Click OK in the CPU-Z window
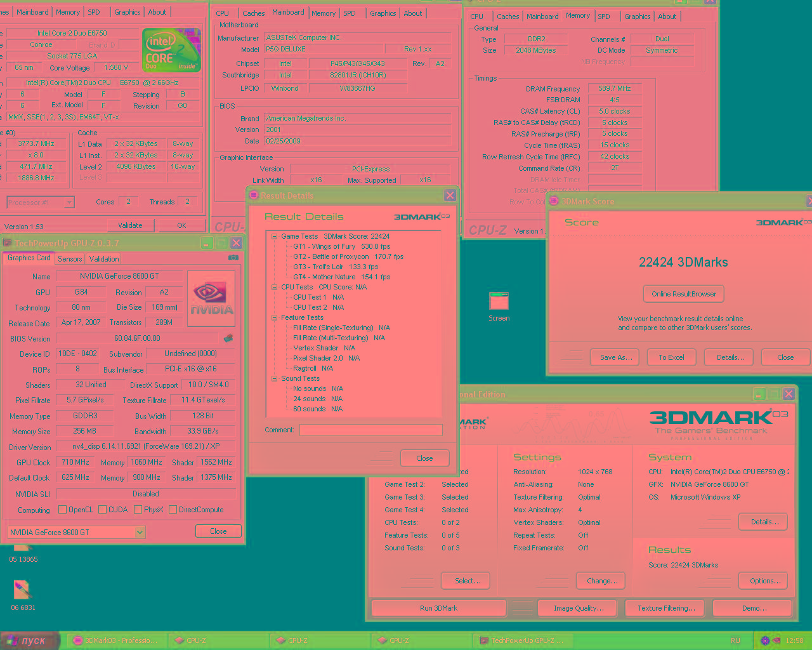This screenshot has width=812, height=650. click(x=182, y=225)
